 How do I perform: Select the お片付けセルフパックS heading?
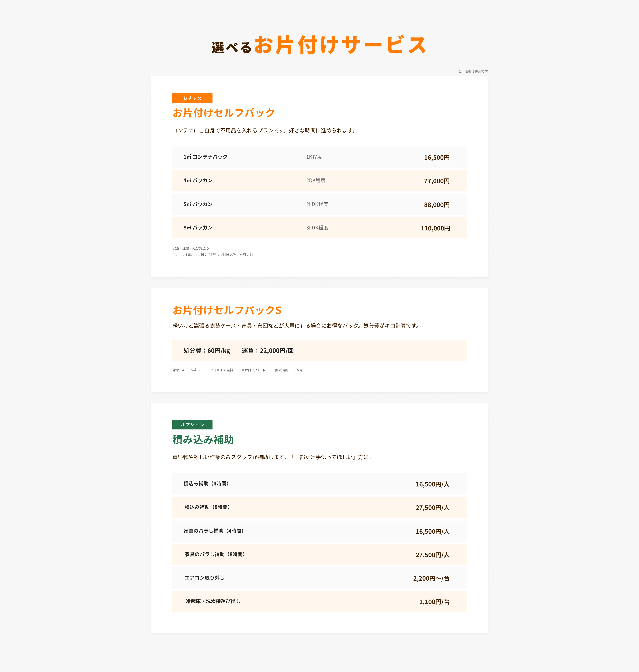point(227,311)
